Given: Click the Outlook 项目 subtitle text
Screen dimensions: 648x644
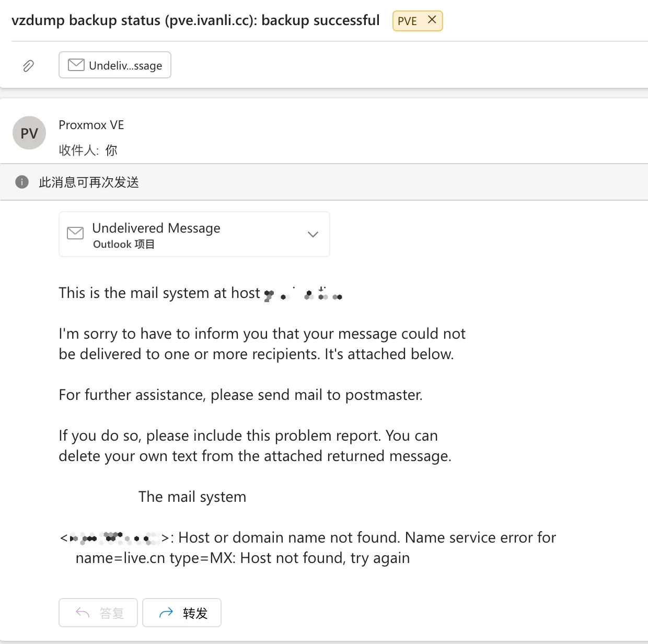Looking at the screenshot, I should coord(124,244).
